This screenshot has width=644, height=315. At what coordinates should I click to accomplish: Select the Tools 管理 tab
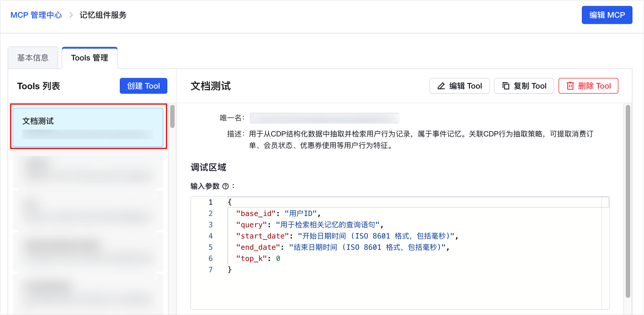[90, 58]
